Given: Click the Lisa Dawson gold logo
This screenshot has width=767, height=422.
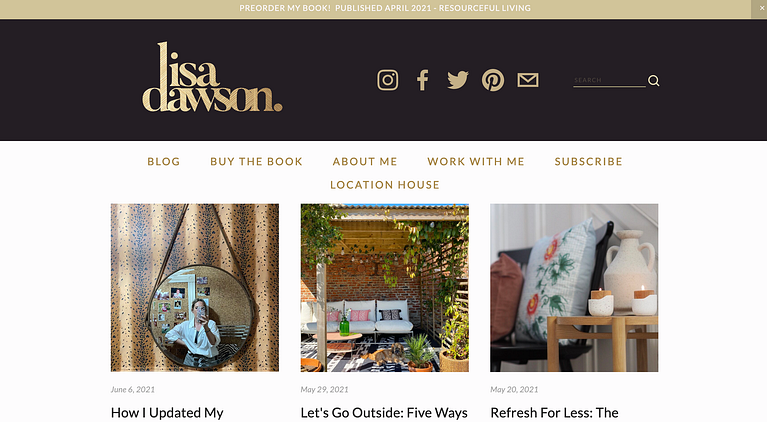Looking at the screenshot, I should (x=212, y=77).
